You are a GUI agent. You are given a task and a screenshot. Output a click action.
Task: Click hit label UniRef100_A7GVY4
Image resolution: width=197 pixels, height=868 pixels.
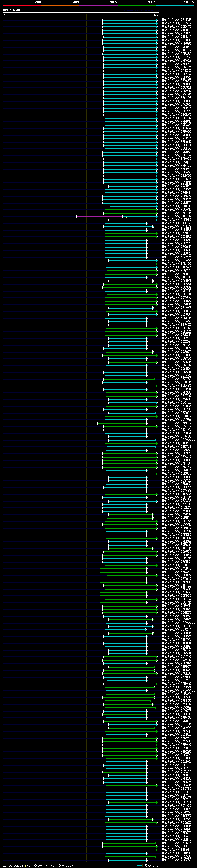[x=177, y=271]
